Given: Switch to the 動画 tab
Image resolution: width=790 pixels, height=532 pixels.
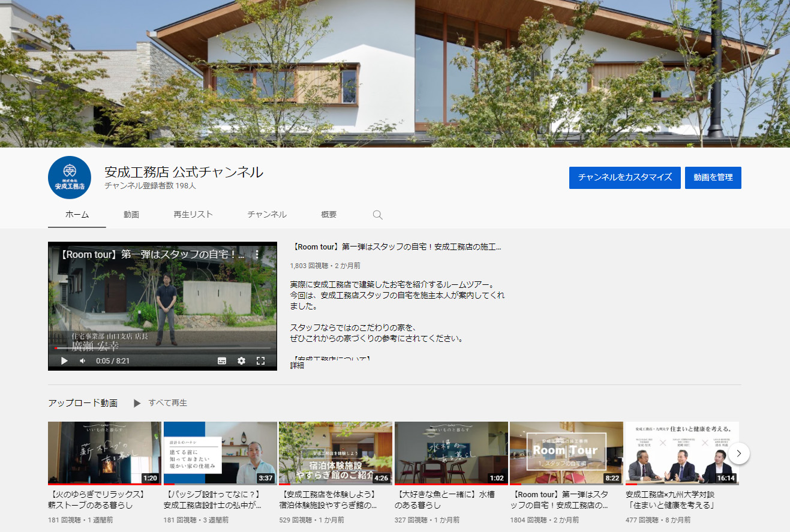Looking at the screenshot, I should click(x=131, y=215).
